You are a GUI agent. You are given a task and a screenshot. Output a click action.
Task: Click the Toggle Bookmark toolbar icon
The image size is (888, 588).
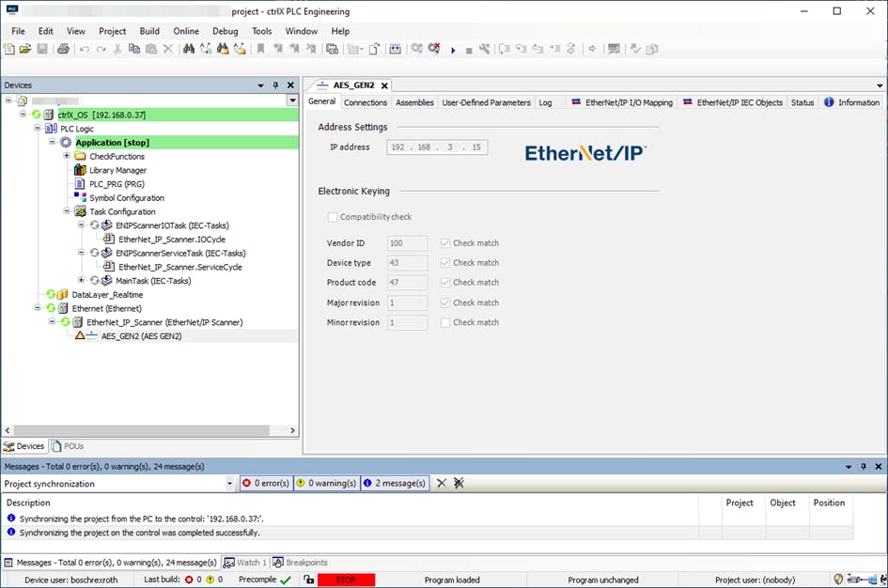(x=260, y=49)
